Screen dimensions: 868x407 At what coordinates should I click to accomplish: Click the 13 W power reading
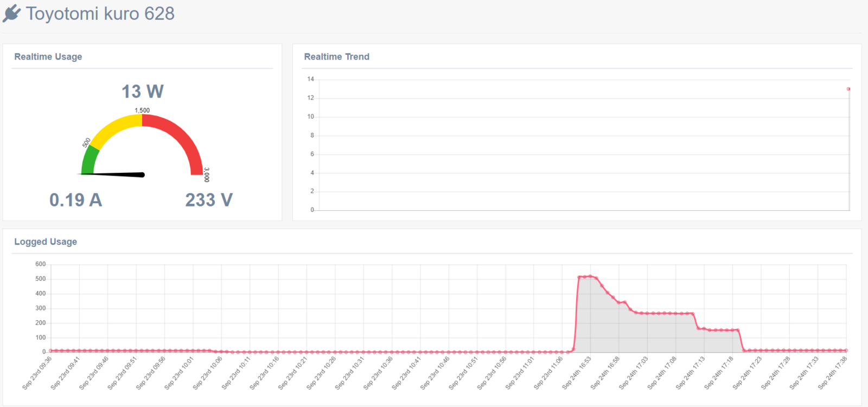click(142, 92)
